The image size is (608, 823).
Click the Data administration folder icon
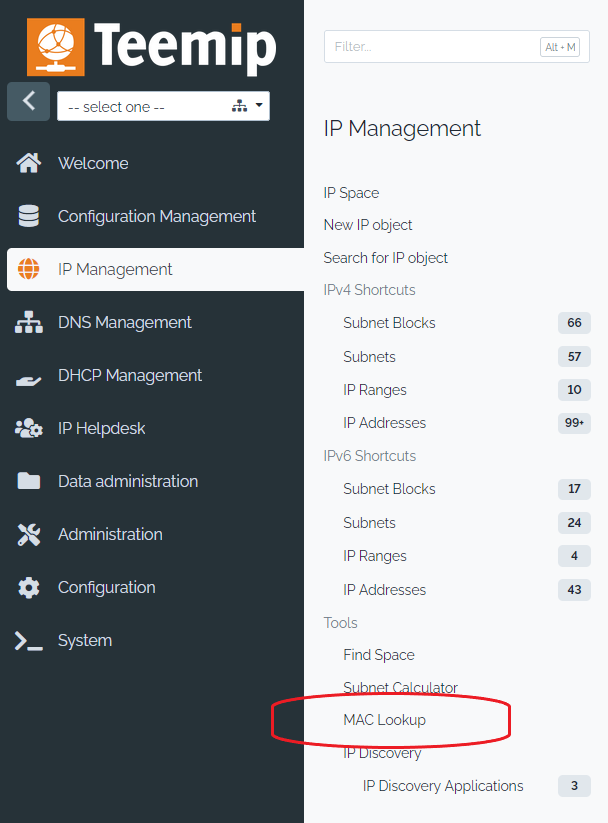[29, 481]
